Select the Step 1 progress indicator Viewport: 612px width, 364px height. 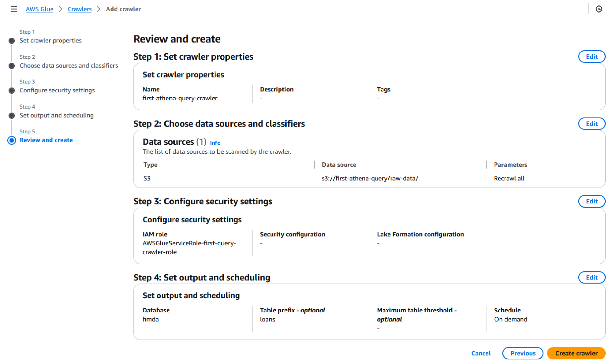click(11, 40)
